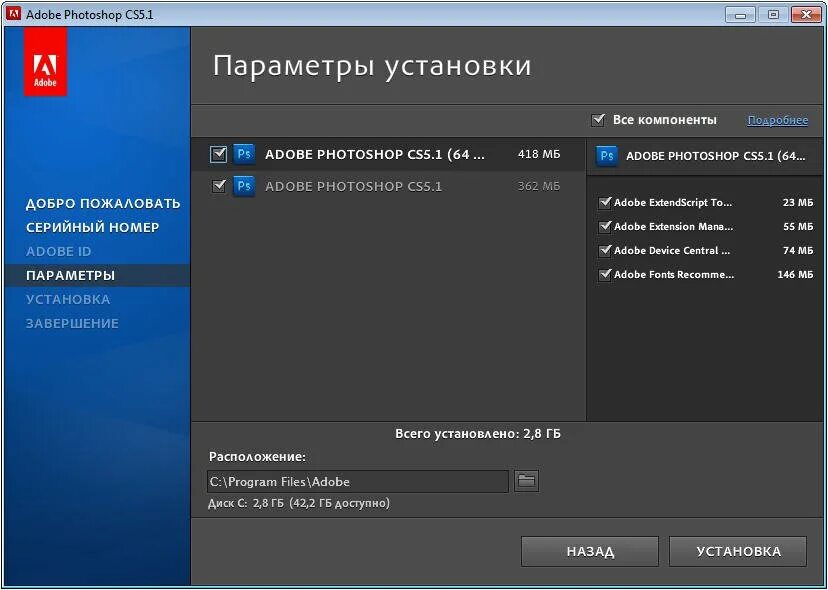
Task: Uncheck the 362 МБ Photoshop CS5.1 checkbox
Action: coord(219,186)
